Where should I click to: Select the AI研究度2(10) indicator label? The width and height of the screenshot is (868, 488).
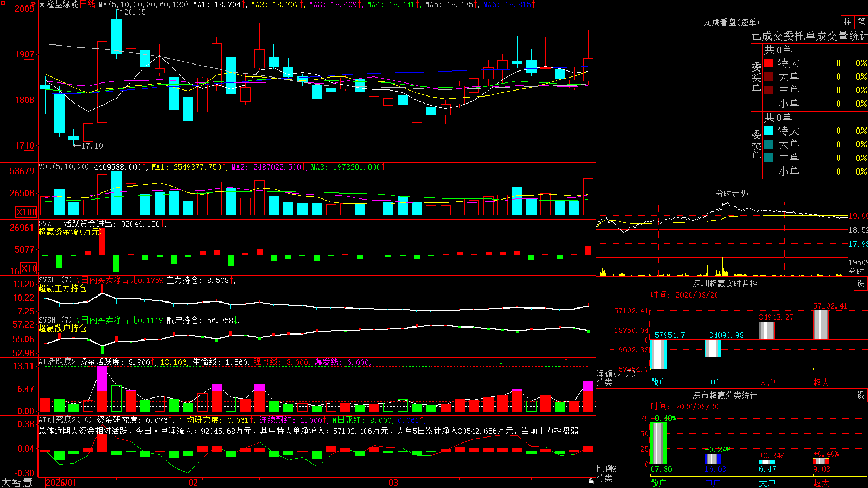65,420
